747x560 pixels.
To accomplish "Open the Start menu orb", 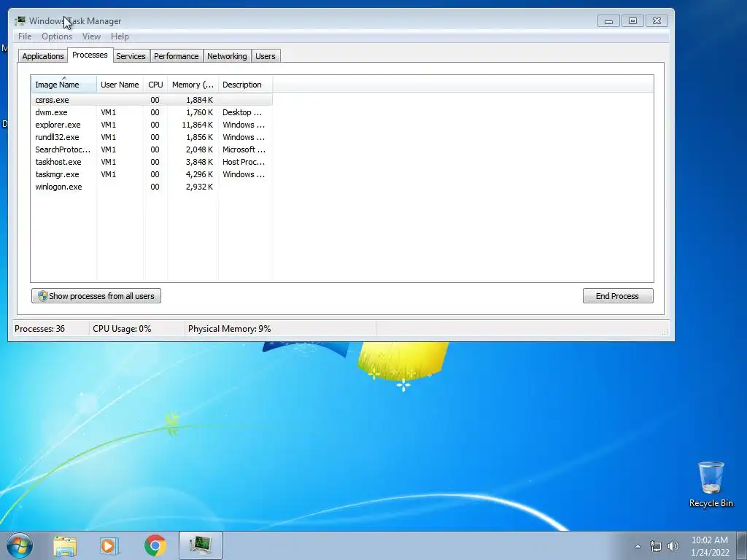I will (x=20, y=545).
